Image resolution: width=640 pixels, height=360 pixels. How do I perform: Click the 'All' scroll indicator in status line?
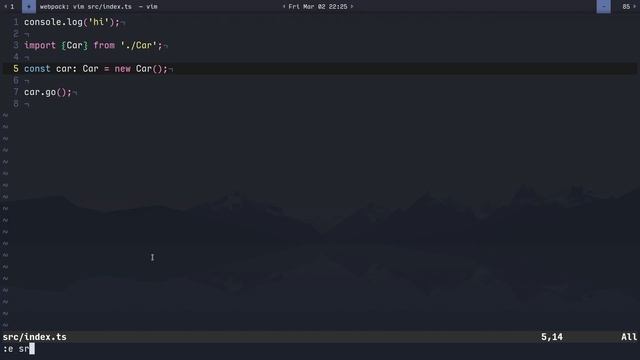tap(629, 337)
